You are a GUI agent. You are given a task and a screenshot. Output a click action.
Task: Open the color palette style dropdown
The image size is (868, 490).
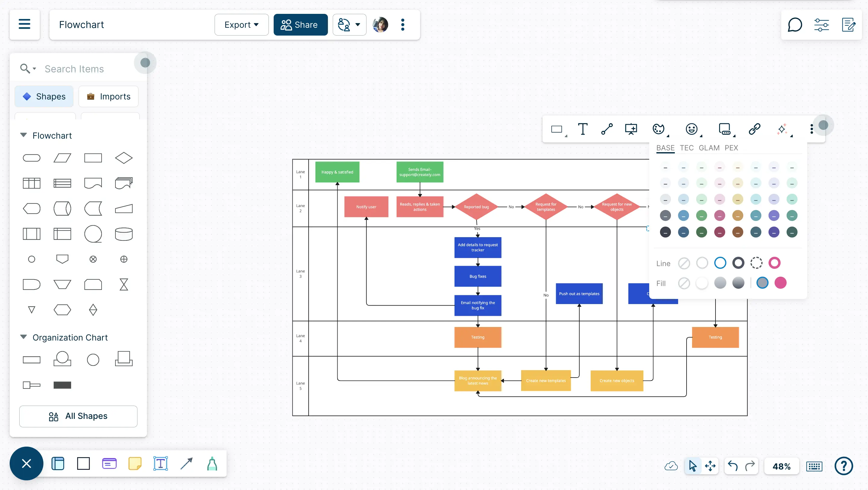pyautogui.click(x=660, y=129)
